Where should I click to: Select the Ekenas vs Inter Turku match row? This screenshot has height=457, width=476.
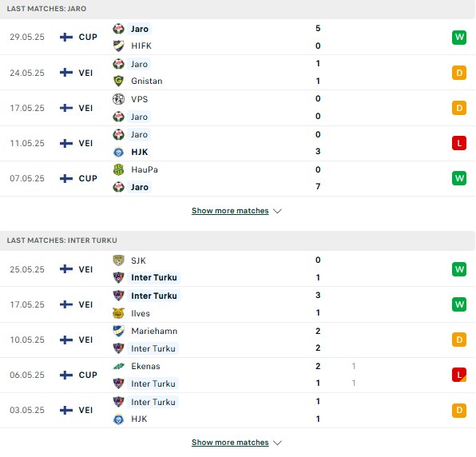237,375
